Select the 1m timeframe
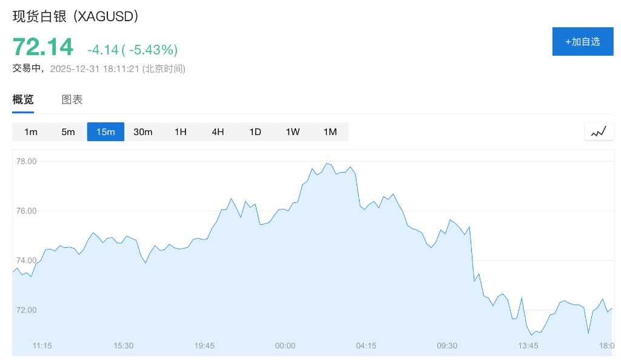Viewport: 621px width, 364px height. (31, 132)
